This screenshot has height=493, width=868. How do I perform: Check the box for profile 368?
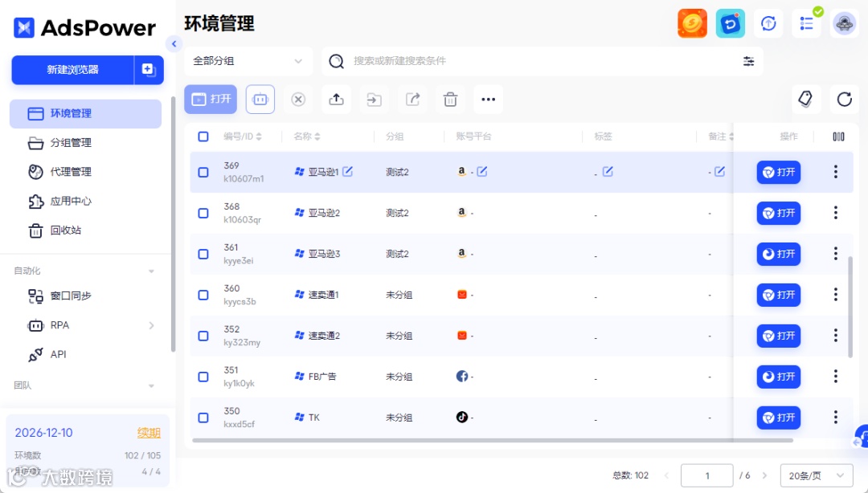[x=203, y=213]
